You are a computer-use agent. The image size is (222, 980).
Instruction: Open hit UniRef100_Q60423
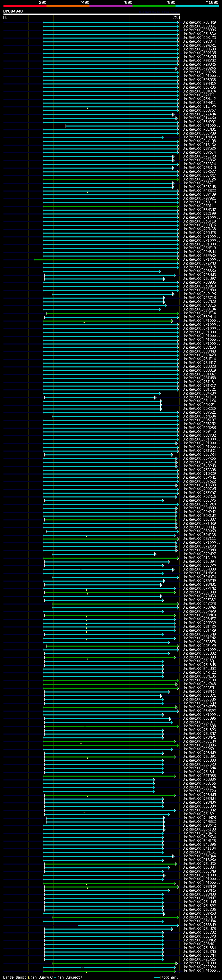(199, 355)
